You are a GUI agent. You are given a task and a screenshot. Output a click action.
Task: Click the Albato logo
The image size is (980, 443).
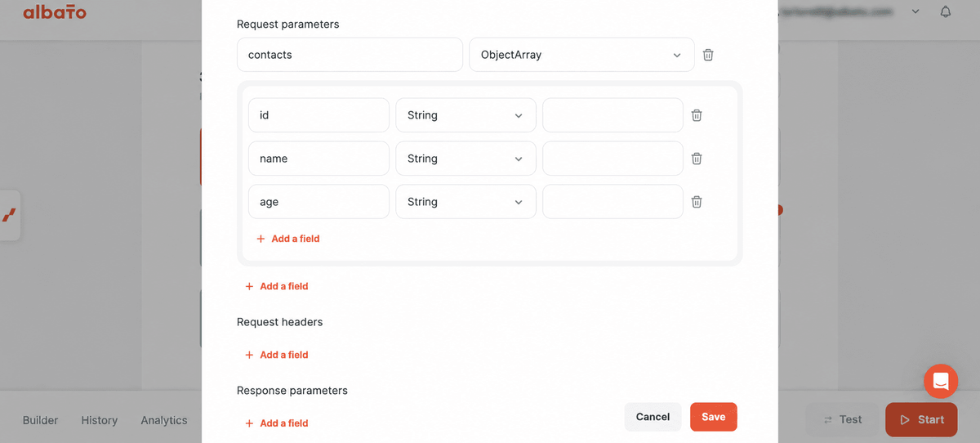[54, 12]
